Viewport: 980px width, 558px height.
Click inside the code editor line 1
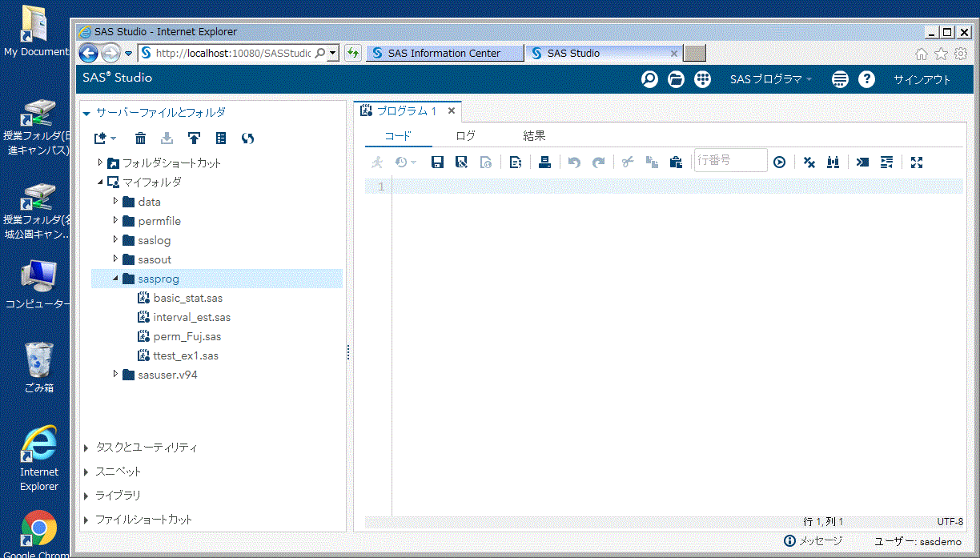click(x=677, y=187)
